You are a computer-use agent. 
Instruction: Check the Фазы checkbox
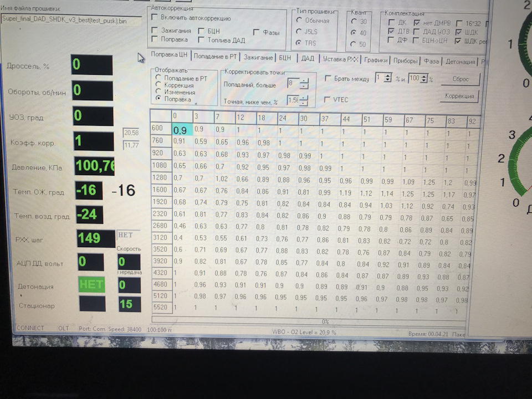click(257, 32)
